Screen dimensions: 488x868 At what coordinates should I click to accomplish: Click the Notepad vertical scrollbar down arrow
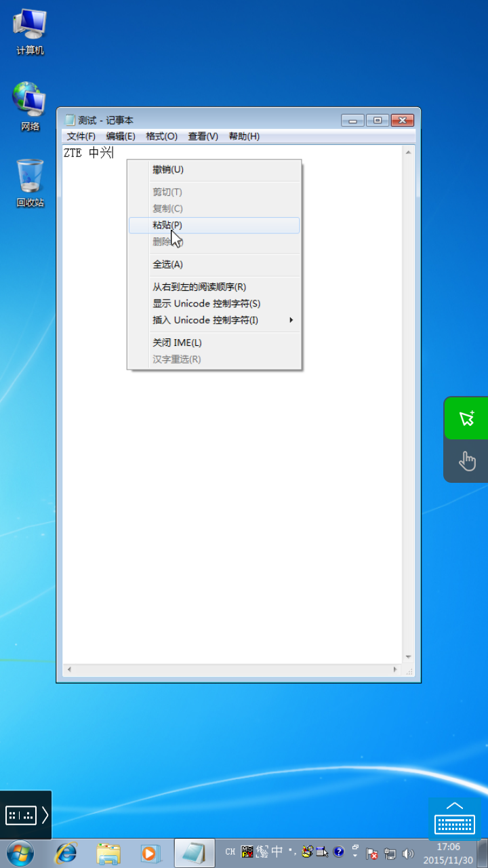[x=408, y=657]
